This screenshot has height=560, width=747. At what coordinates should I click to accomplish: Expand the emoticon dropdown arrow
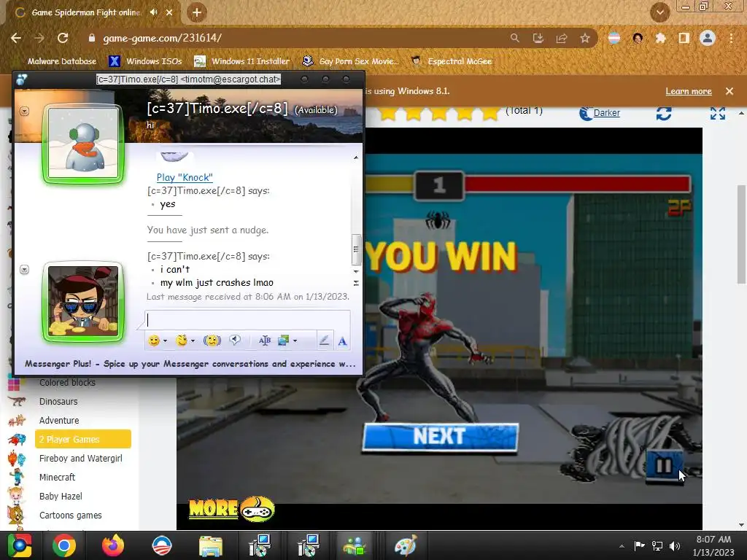click(x=166, y=341)
